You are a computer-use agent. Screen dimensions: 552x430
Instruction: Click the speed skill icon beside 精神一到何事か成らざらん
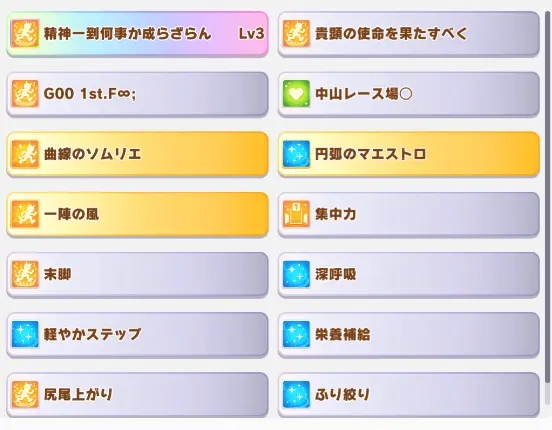[x=25, y=33]
